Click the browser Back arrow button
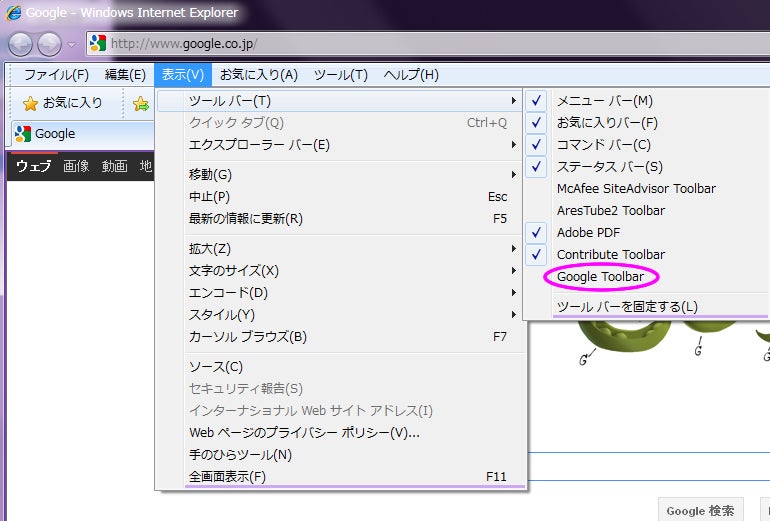Screen dimensions: 770x521 click(x=20, y=45)
